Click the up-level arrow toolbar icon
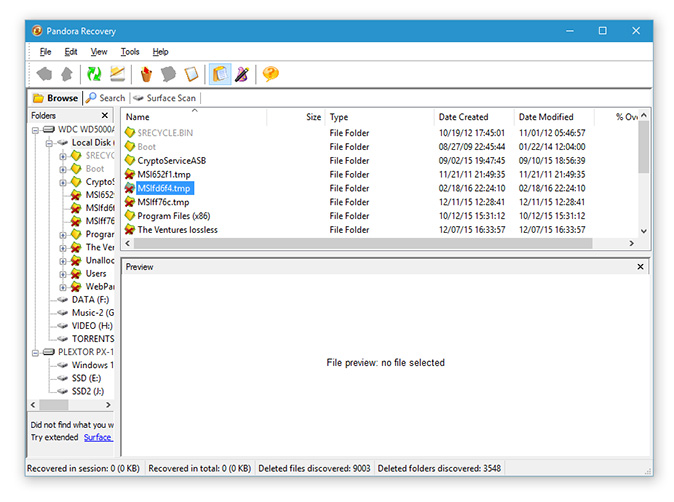Image resolution: width=674 pixels, height=502 pixels. click(x=67, y=74)
